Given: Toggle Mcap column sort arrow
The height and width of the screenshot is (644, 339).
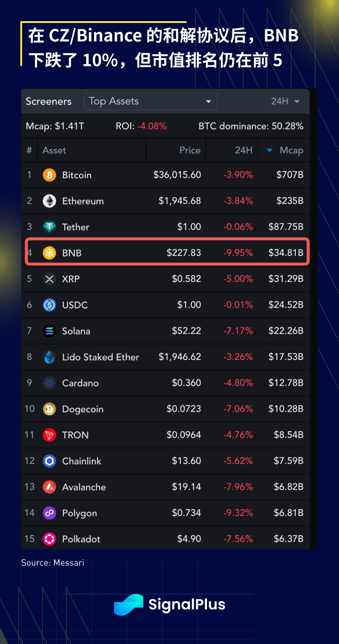Looking at the screenshot, I should coord(269,150).
